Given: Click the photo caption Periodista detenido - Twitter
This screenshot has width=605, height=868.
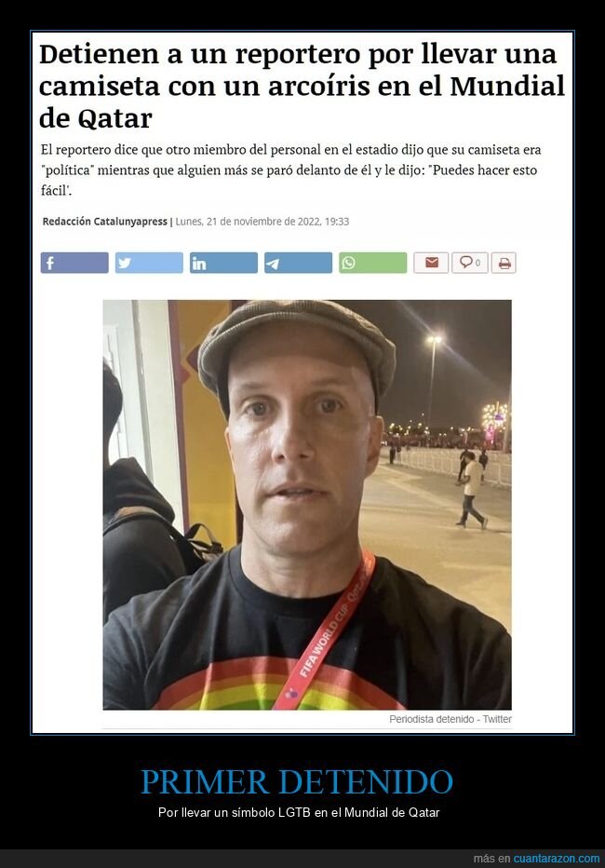Looking at the screenshot, I should tap(450, 719).
